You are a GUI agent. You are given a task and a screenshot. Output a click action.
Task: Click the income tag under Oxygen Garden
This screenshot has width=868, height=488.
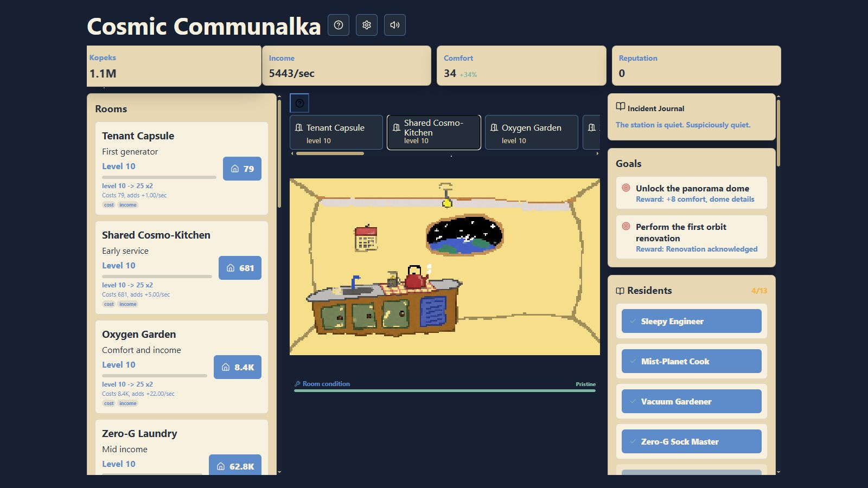coord(128,403)
